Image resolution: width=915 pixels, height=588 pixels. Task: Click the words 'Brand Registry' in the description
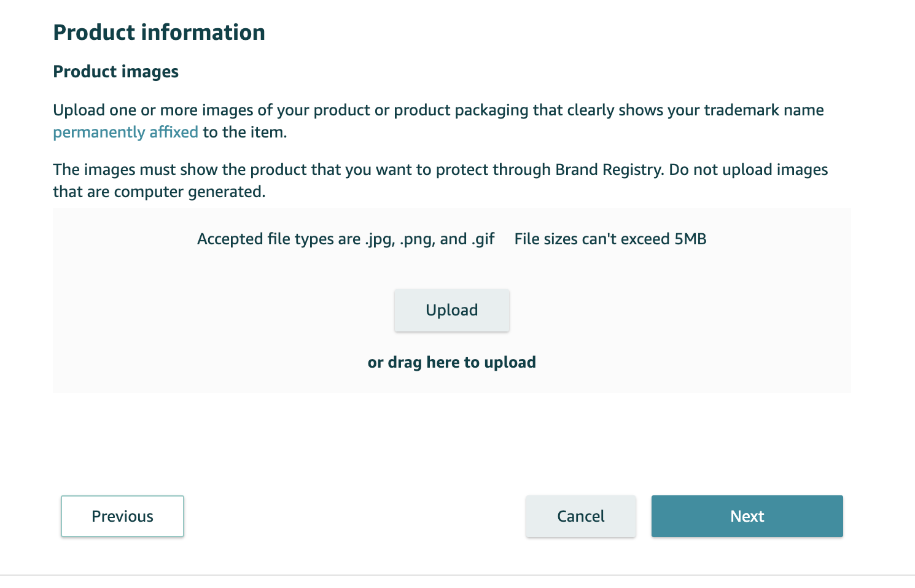[x=609, y=170]
